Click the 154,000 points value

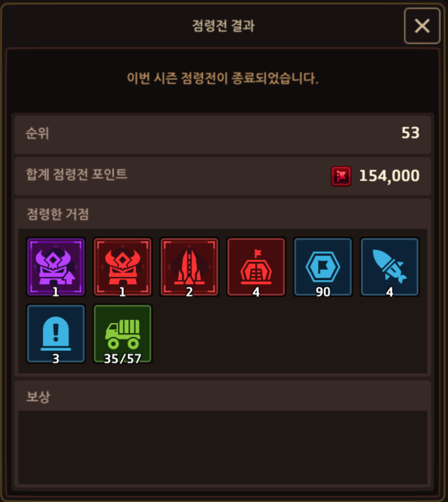pos(389,176)
